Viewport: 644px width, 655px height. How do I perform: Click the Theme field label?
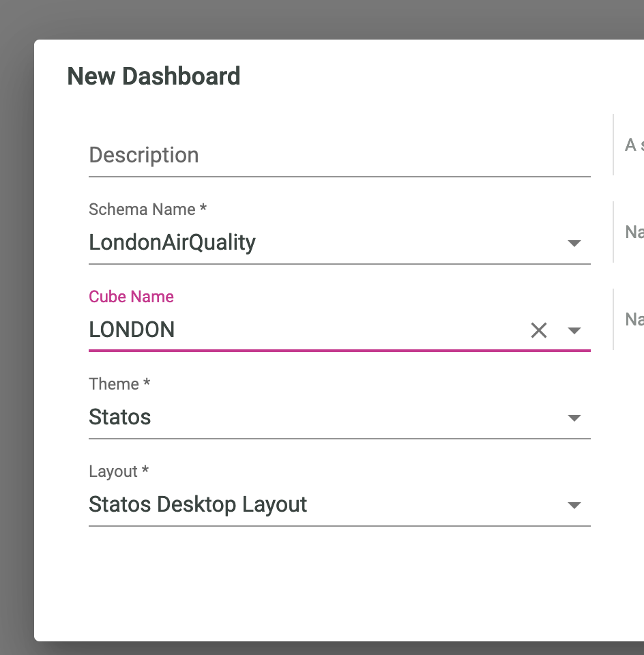119,384
